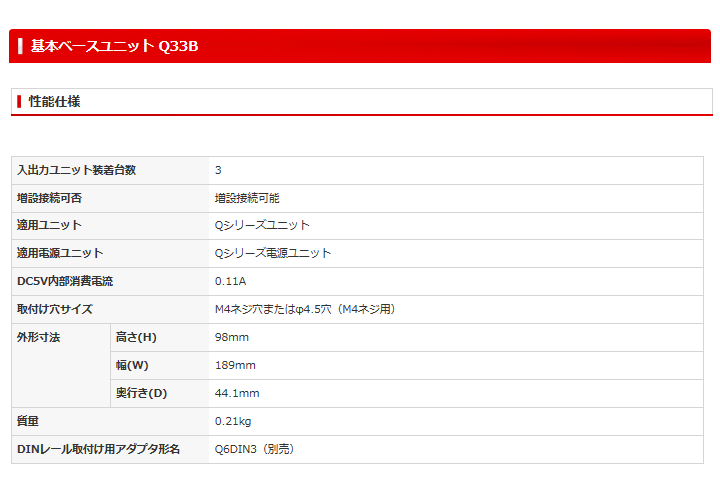720x485 pixels.
Task: Select the 外形寸法 label cell
Action: tap(61, 366)
